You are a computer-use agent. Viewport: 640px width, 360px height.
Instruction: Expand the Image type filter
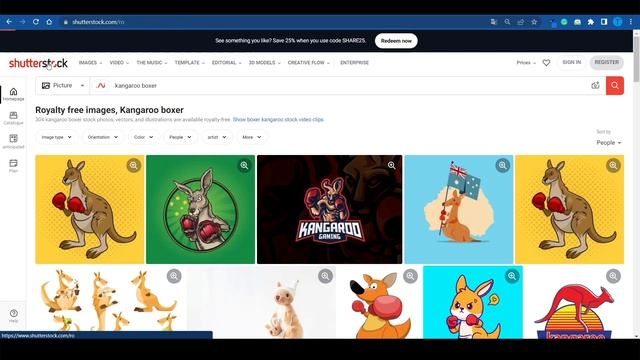56,137
